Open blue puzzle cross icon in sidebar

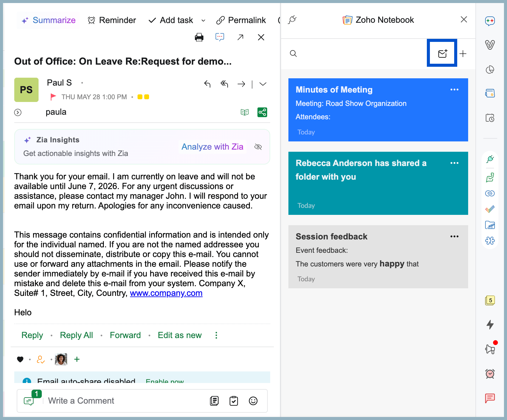point(490,241)
